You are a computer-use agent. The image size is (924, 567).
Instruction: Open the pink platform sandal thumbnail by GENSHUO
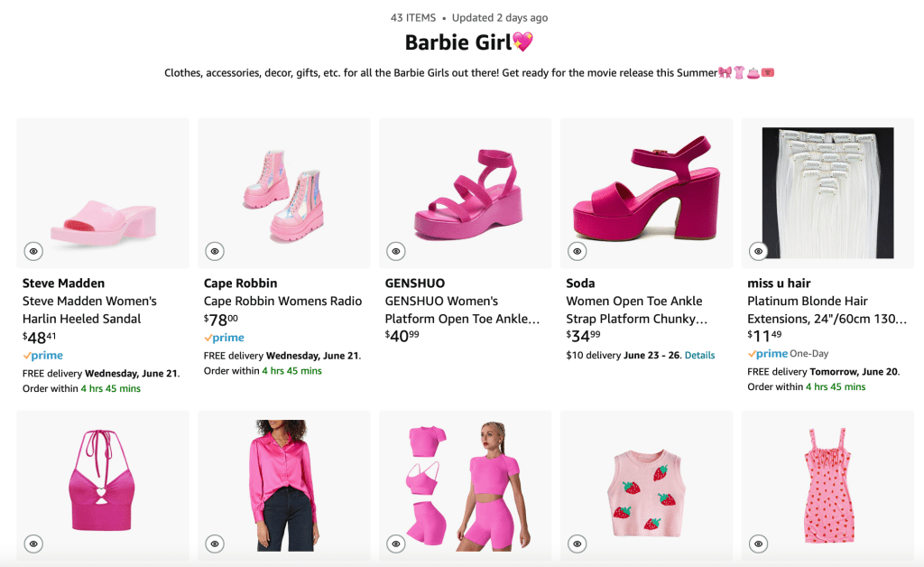(465, 192)
